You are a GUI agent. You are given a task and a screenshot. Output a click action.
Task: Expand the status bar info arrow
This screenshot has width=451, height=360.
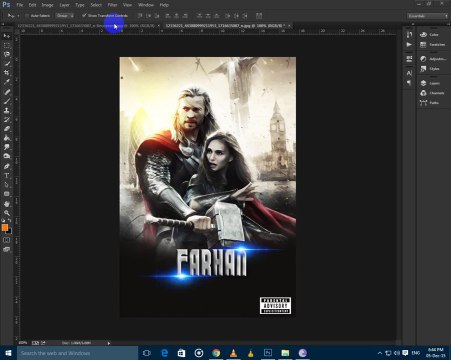[109, 343]
